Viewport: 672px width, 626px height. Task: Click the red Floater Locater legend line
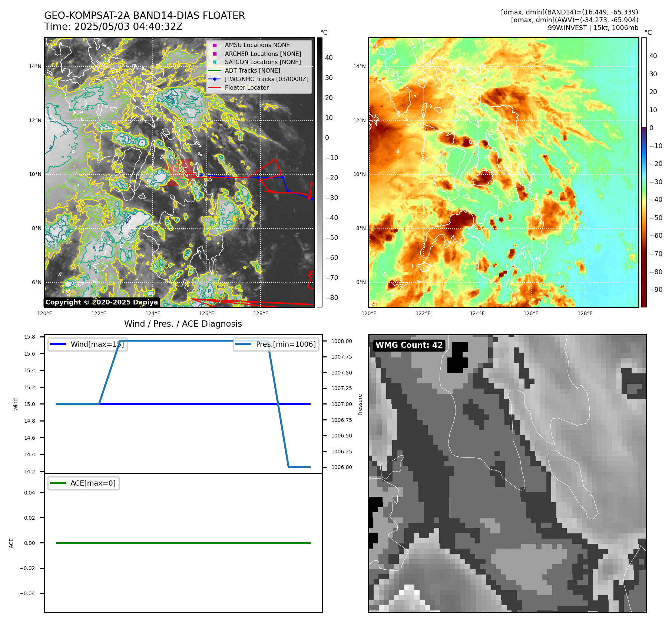point(215,87)
